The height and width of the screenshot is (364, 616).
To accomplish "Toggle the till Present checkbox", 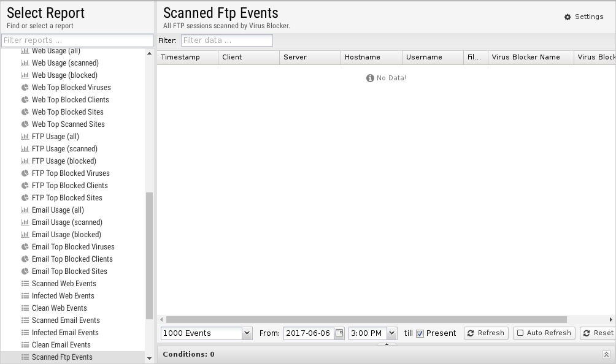I will (x=420, y=333).
